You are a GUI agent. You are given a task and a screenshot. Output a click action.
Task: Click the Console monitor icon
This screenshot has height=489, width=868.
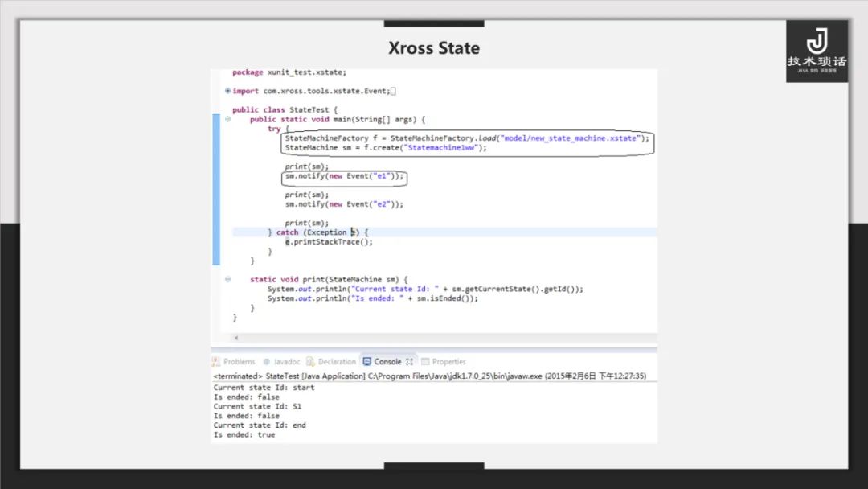pyautogui.click(x=367, y=362)
